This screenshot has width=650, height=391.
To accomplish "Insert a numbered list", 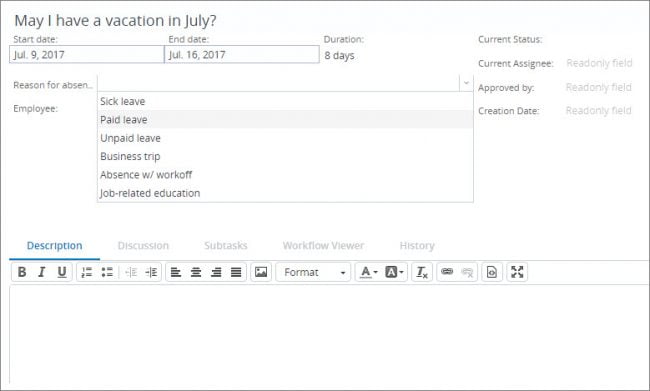I will click(87, 272).
